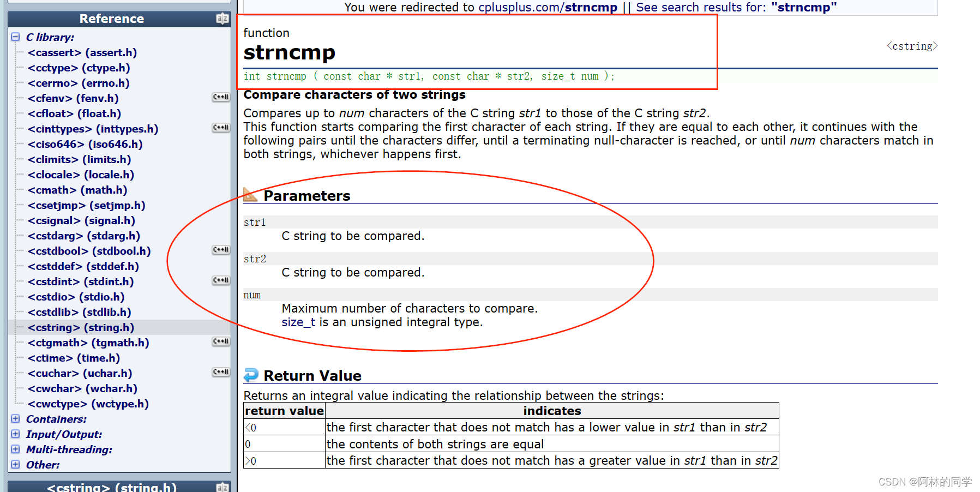Click the C++11 badge next to <cstdint>
980x492 pixels.
tap(220, 280)
